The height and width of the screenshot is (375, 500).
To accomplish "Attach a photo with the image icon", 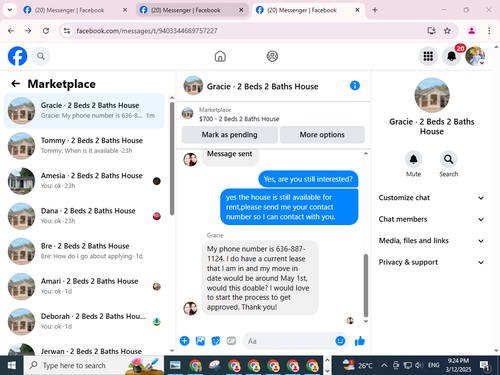I will coord(200,341).
